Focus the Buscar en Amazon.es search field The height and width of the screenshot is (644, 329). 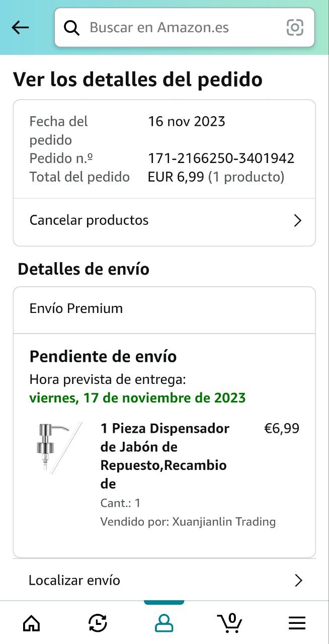(181, 28)
